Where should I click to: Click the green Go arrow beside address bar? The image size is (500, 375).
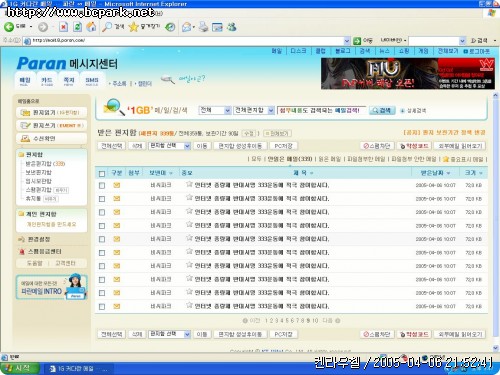click(x=357, y=41)
